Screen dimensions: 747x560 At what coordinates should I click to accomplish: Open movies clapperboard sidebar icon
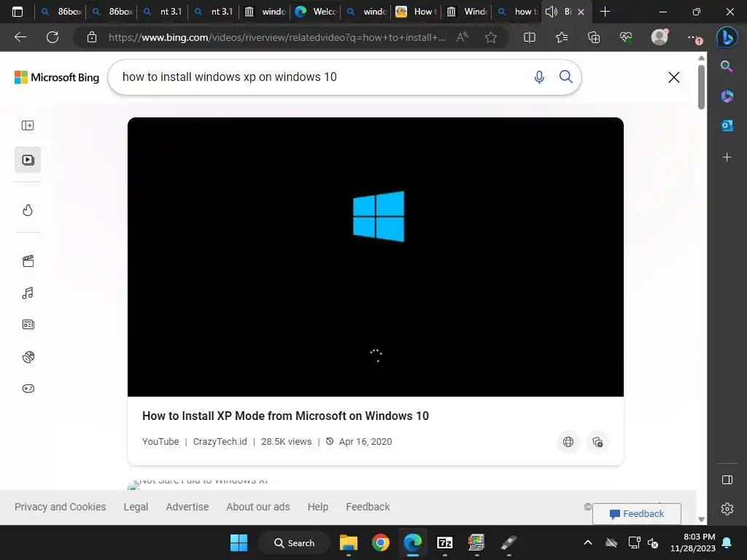28,261
